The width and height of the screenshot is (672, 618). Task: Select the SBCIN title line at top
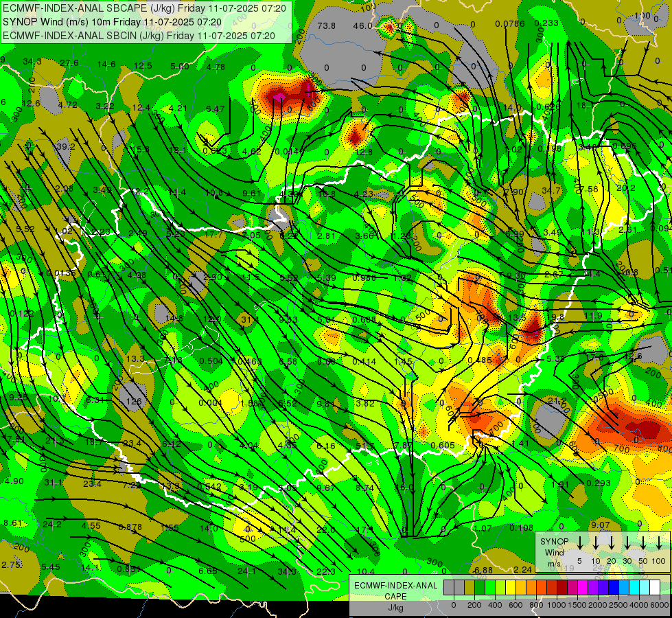[x=139, y=36]
